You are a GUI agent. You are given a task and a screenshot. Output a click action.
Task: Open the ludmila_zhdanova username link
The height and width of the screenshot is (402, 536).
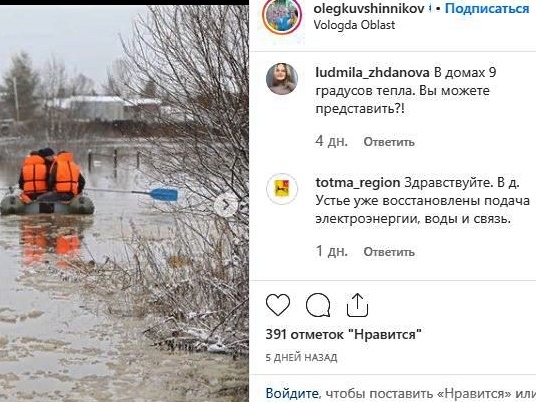coord(372,73)
